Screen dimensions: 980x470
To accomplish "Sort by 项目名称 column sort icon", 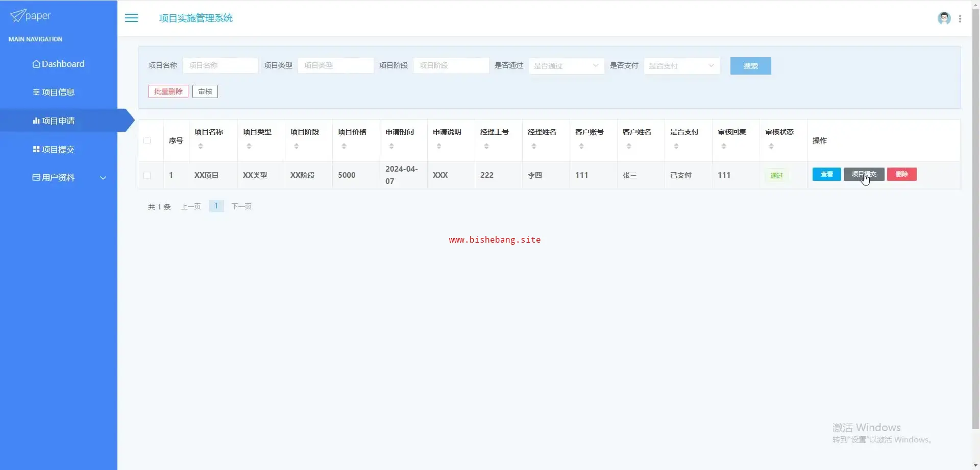I will tap(201, 147).
